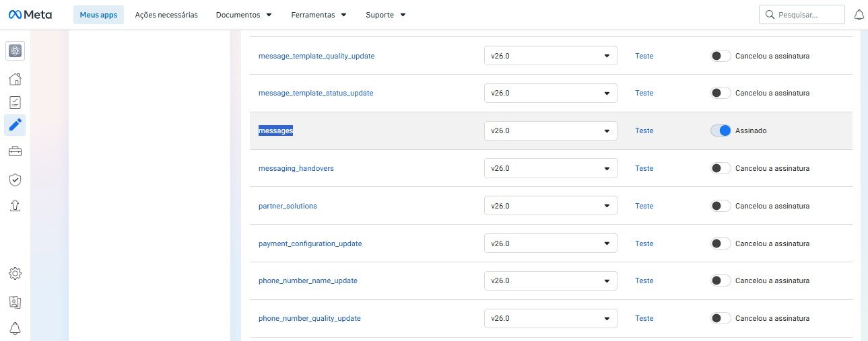
Task: Expand the Ferramentas menu
Action: click(x=319, y=15)
